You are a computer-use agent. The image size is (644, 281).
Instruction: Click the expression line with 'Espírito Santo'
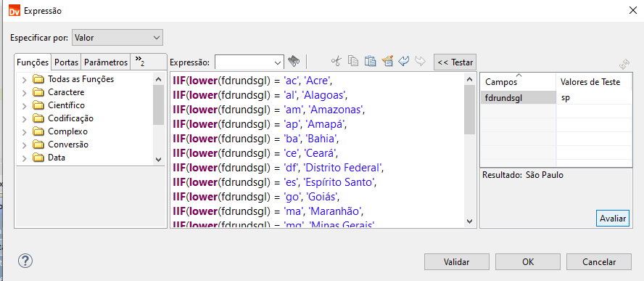point(275,182)
